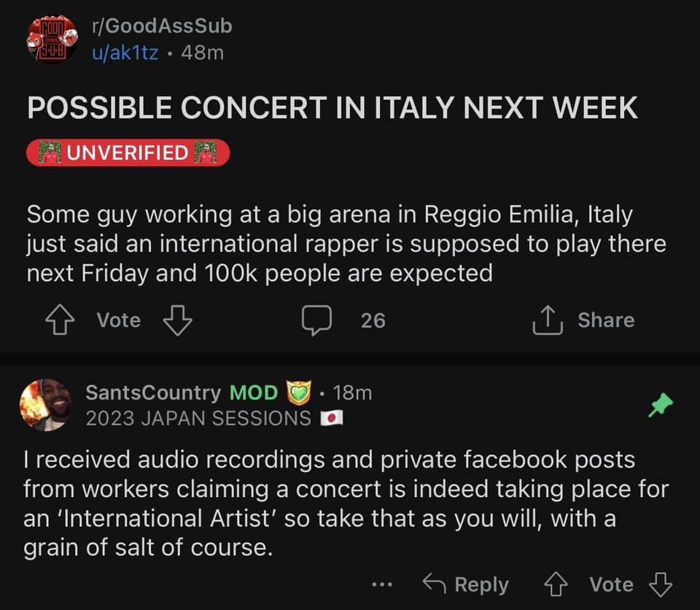
Task: Upvote the Italy concert post
Action: pyautogui.click(x=60, y=320)
